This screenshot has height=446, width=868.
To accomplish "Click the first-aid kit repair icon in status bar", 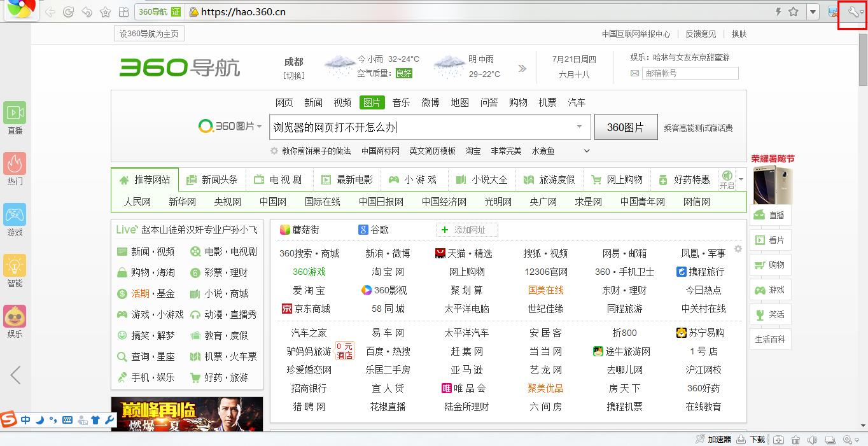I will click(778, 439).
